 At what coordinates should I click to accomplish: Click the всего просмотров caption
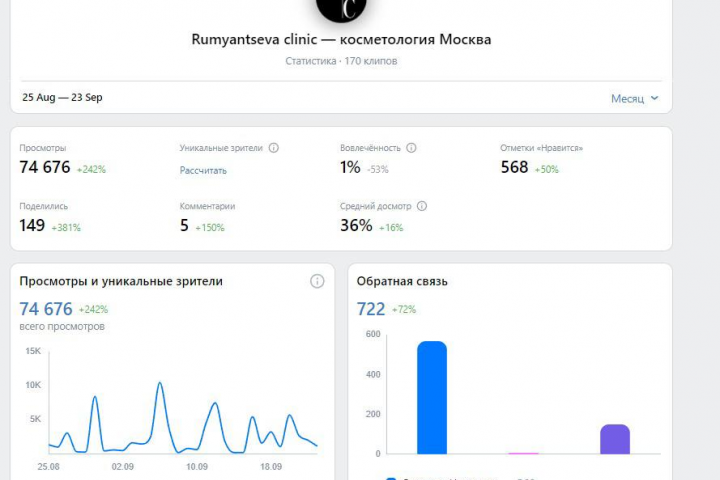click(62, 327)
